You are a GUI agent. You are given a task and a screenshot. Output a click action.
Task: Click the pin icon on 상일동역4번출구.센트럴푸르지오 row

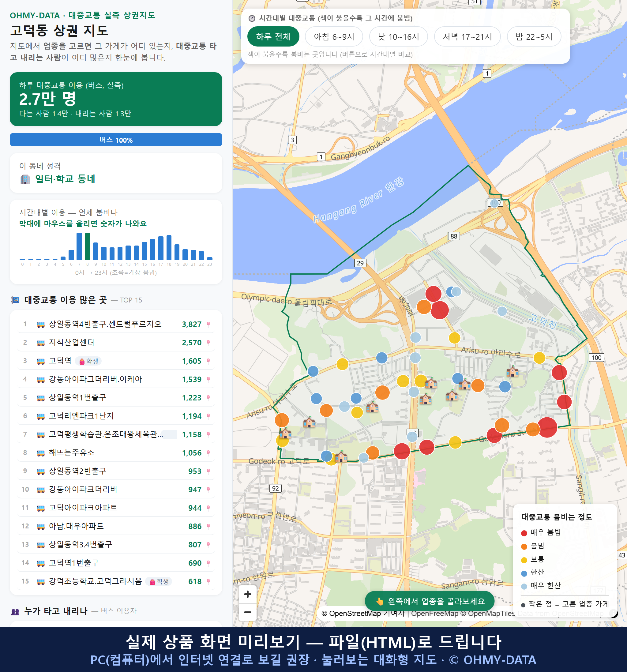(x=208, y=325)
